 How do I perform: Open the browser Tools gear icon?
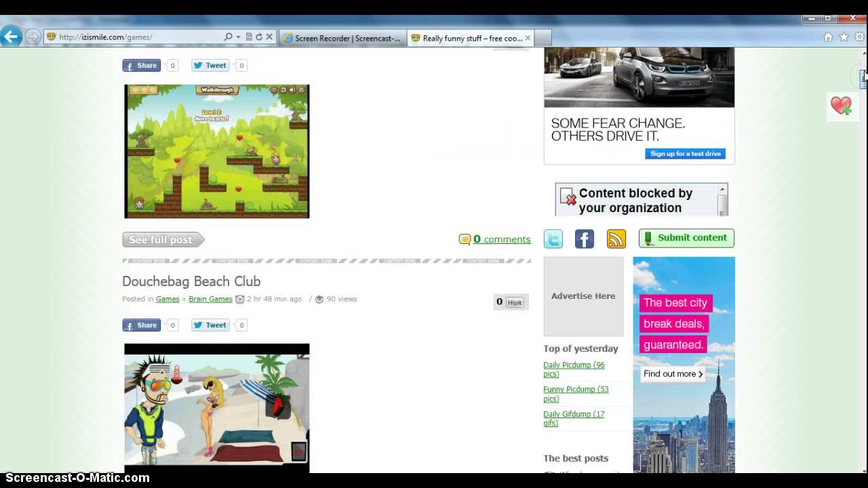tap(859, 37)
